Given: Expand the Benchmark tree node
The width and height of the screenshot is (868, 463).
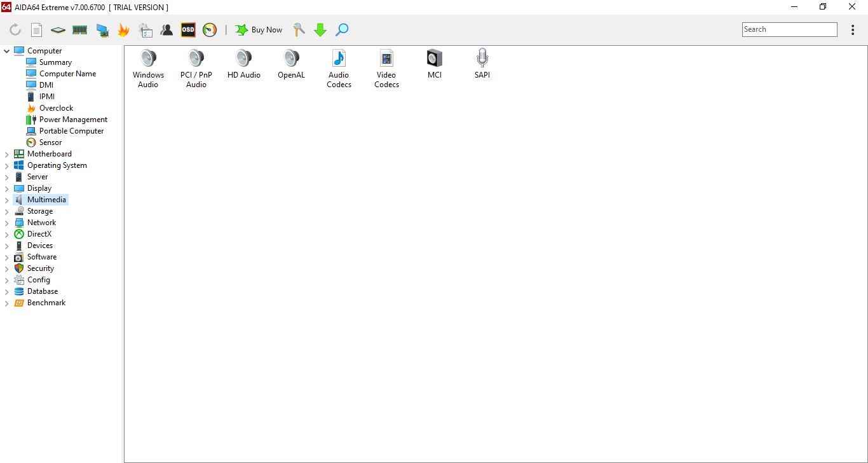Looking at the screenshot, I should (x=7, y=303).
